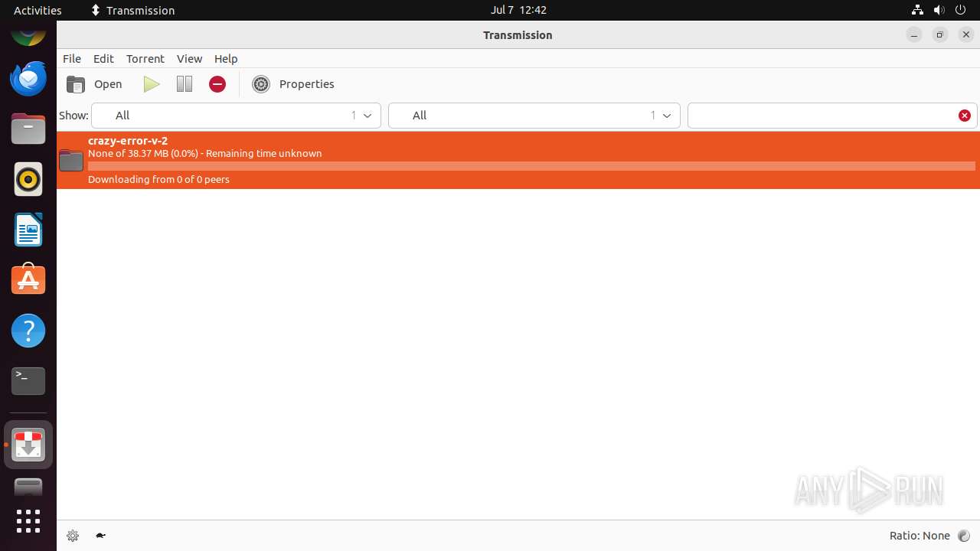This screenshot has width=980, height=551.
Task: Open the Edit menu
Action: point(103,58)
